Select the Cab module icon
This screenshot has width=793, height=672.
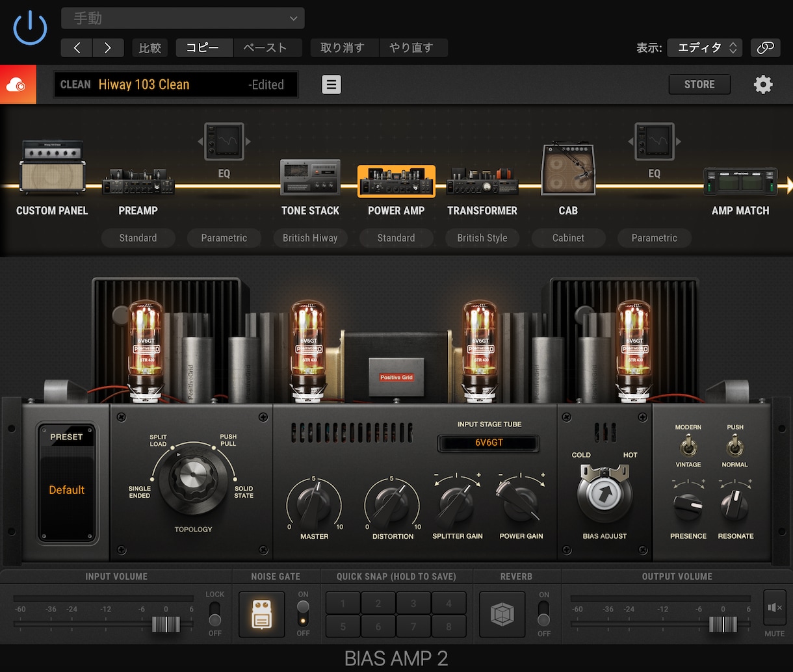coord(569,168)
